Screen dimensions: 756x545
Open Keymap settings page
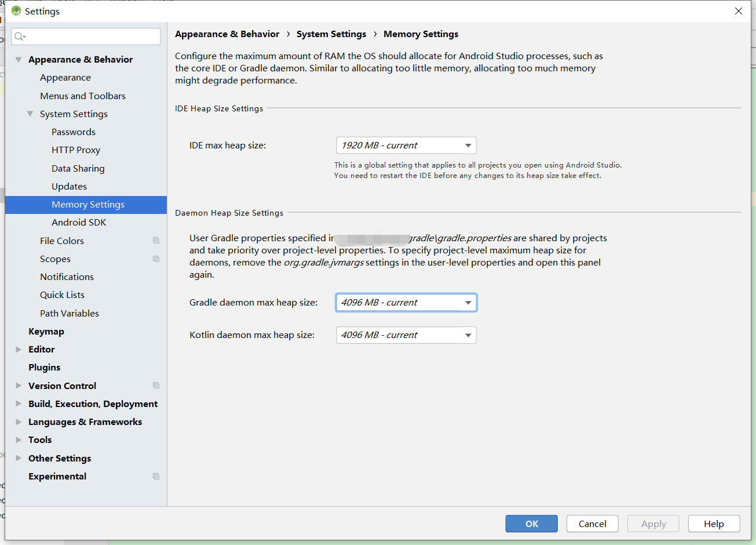pos(46,332)
